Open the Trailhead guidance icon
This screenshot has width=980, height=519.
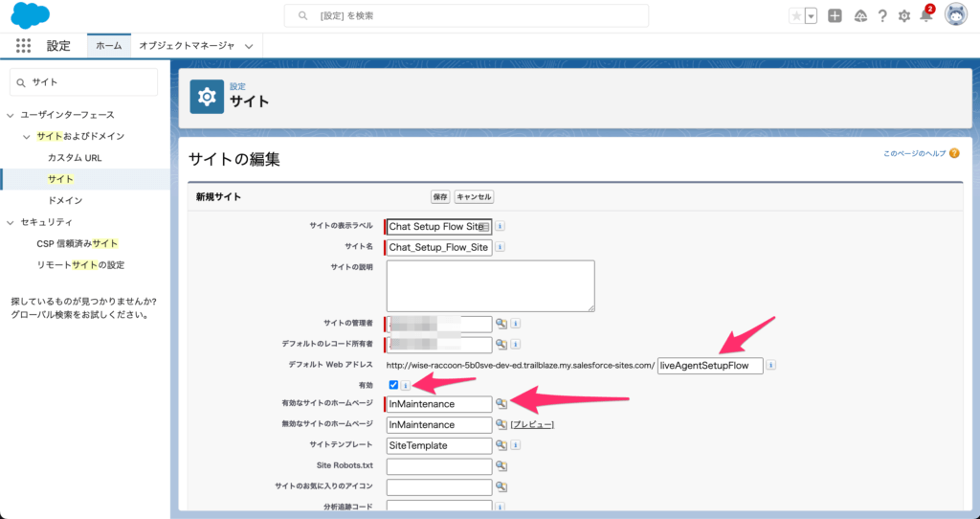(x=860, y=16)
